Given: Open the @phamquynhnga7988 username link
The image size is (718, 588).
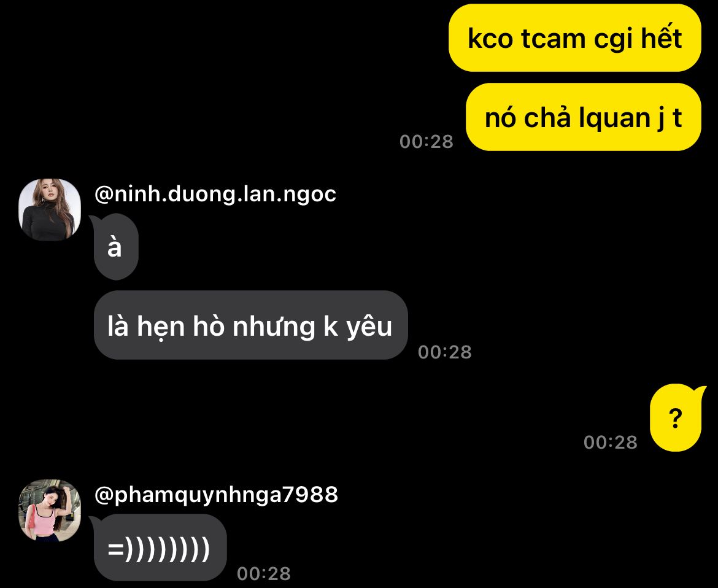Looking at the screenshot, I should [216, 495].
